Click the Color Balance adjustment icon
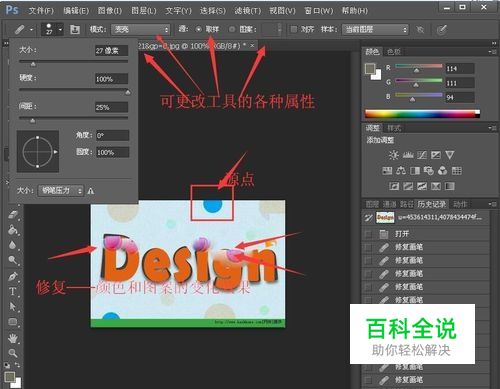 point(401,171)
